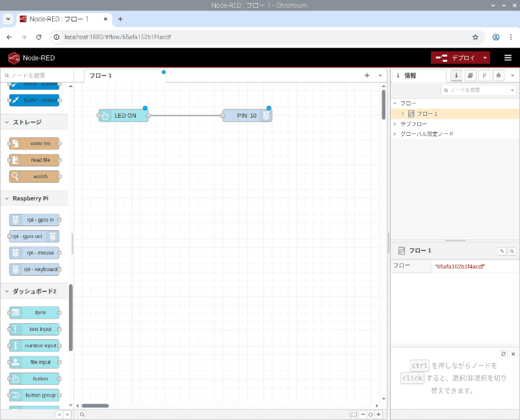Reload the page in Chromium
Screen dimensions: 520x420
tap(39, 37)
